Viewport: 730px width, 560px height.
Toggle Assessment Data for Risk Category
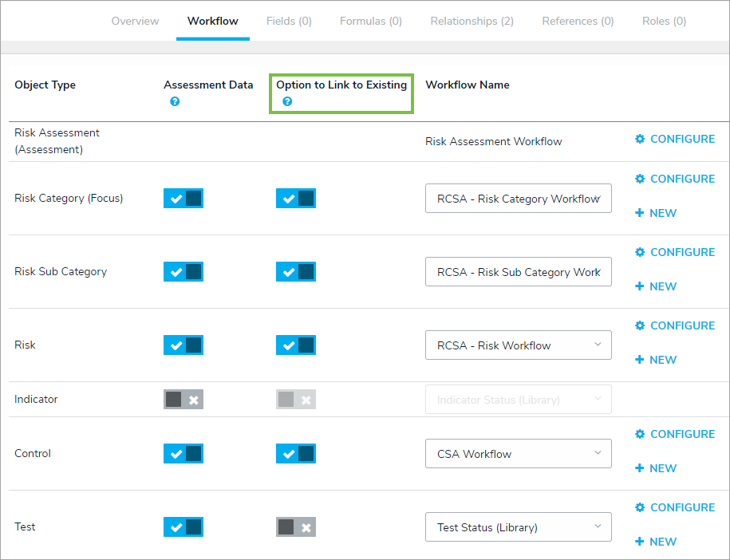pyautogui.click(x=183, y=199)
